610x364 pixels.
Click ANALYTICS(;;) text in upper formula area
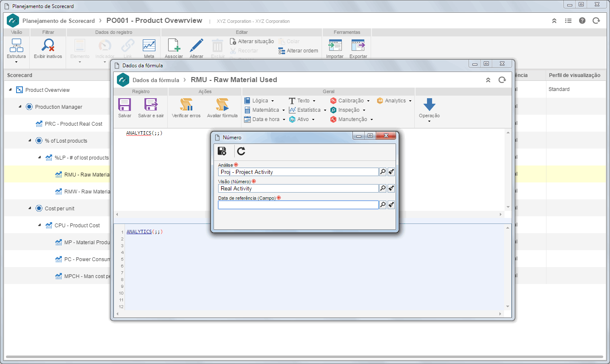(144, 133)
